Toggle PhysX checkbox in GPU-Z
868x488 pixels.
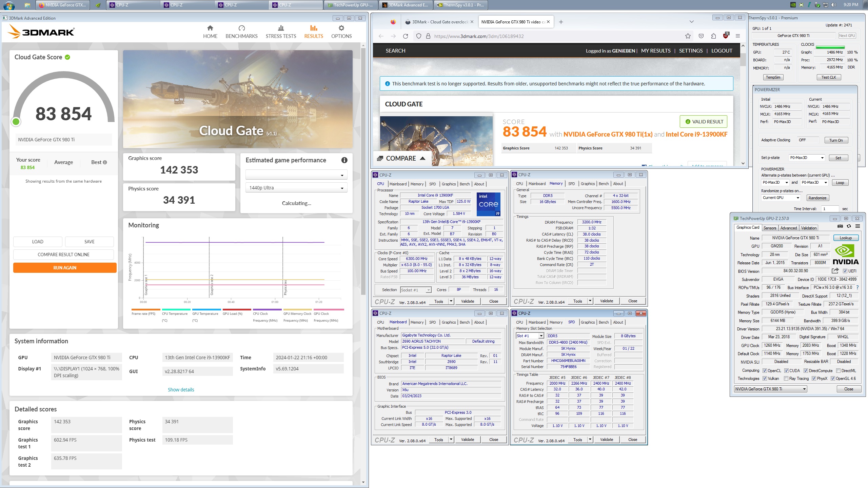coord(814,379)
